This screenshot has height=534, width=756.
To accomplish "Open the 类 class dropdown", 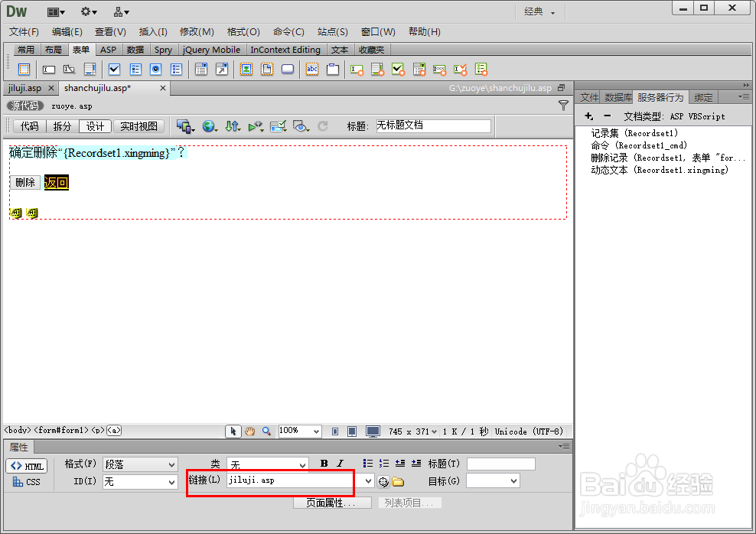I will pos(268,464).
